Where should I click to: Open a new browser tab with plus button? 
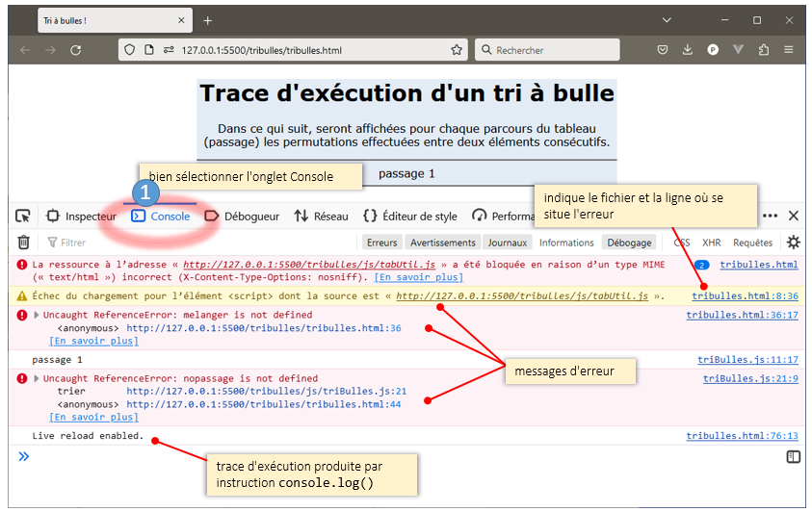click(207, 20)
